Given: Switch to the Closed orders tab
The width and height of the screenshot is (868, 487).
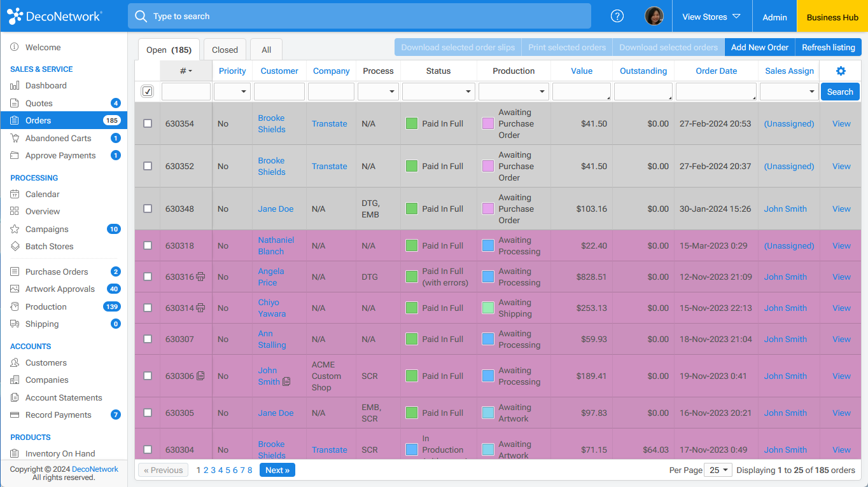Looking at the screenshot, I should coord(224,48).
